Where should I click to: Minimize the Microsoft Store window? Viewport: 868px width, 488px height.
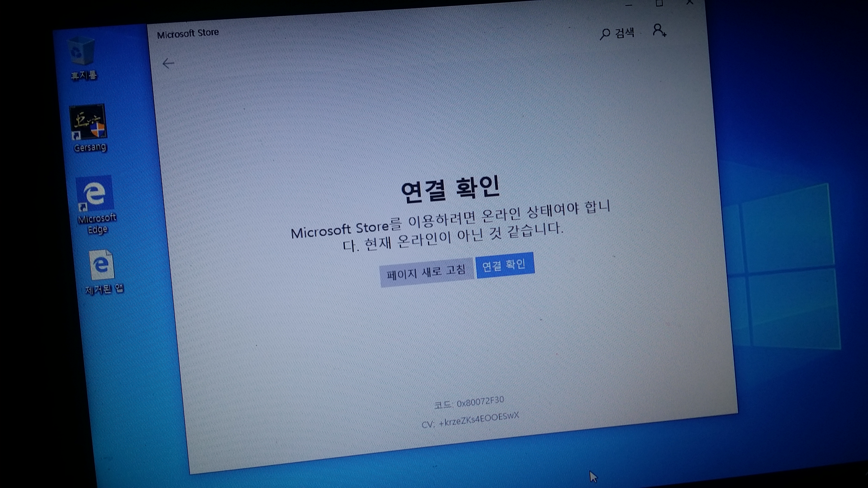click(x=629, y=5)
